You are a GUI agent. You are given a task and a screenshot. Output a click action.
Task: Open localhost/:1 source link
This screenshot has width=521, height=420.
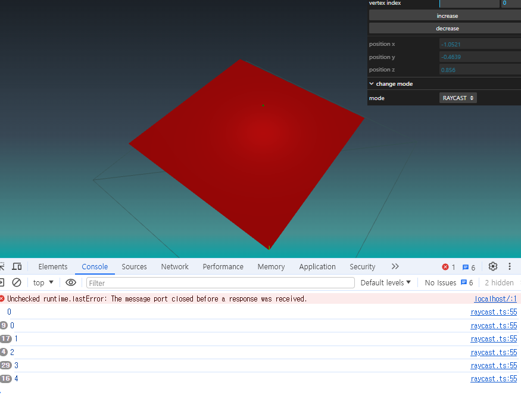click(495, 298)
